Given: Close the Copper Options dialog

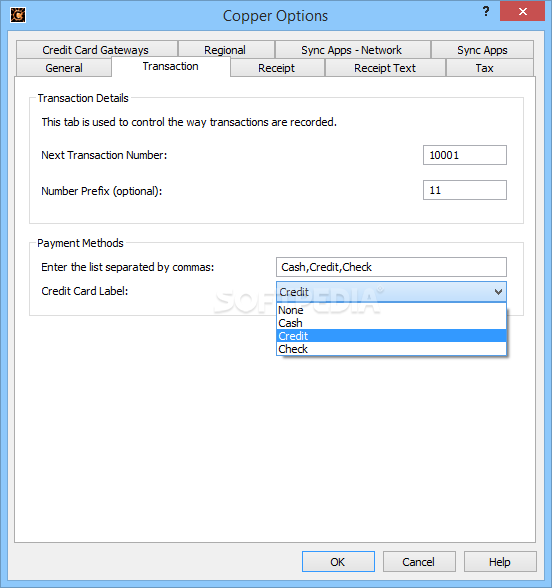Looking at the screenshot, I should click(x=522, y=11).
